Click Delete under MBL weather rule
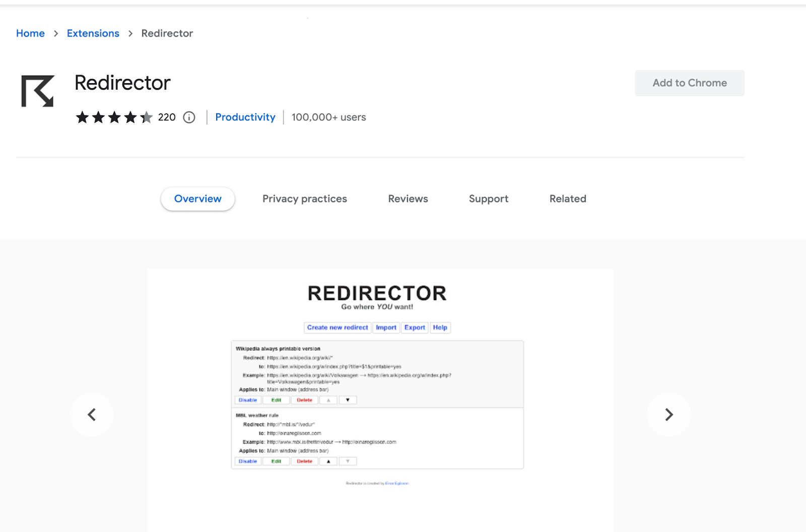 click(x=304, y=461)
